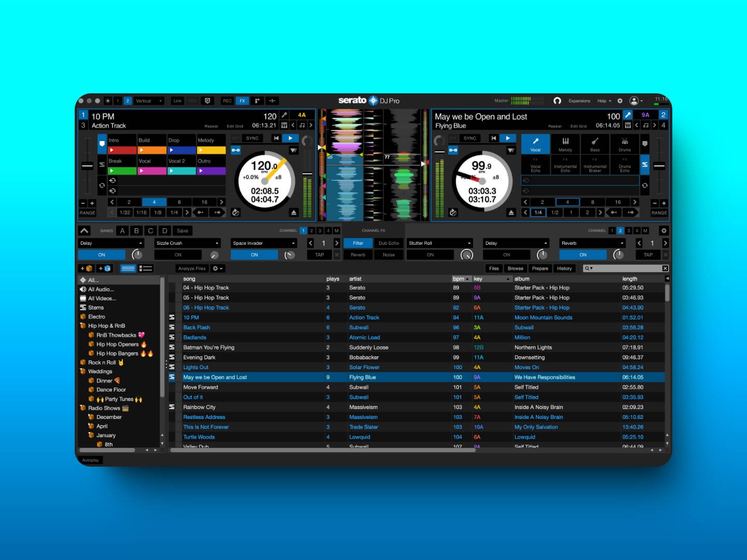Image resolution: width=747 pixels, height=560 pixels.
Task: Trigger the red Intro cue point
Action: point(122,150)
